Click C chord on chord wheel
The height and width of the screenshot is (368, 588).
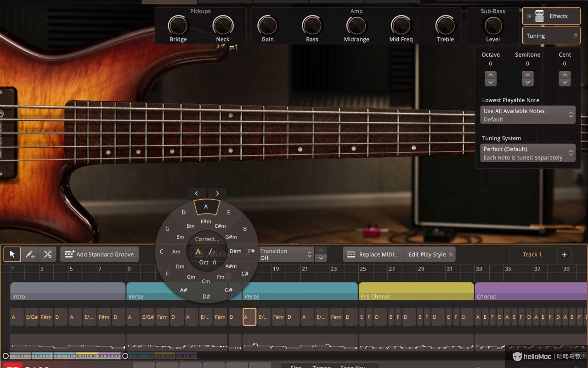pyautogui.click(x=161, y=252)
